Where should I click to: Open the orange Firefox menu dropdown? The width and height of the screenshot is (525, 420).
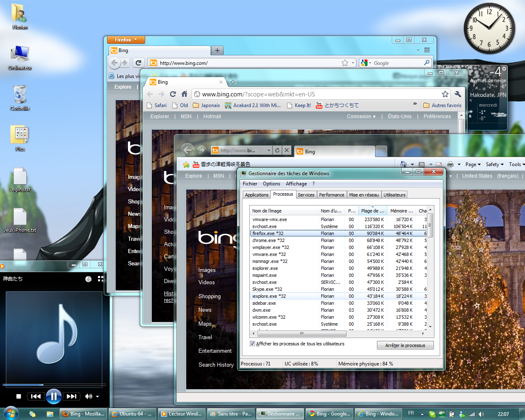point(126,40)
